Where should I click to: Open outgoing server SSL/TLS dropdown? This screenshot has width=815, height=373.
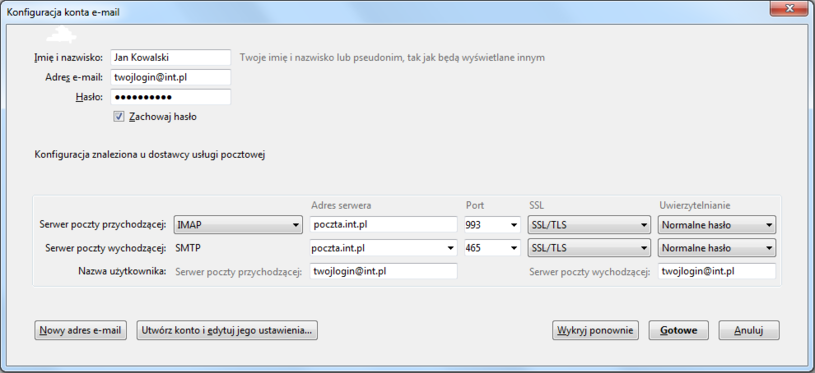point(589,248)
